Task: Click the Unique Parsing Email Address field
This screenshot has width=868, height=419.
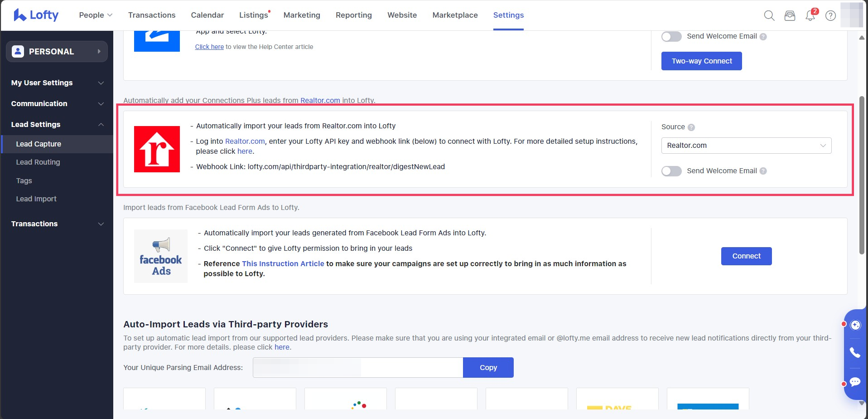Action: [357, 368]
